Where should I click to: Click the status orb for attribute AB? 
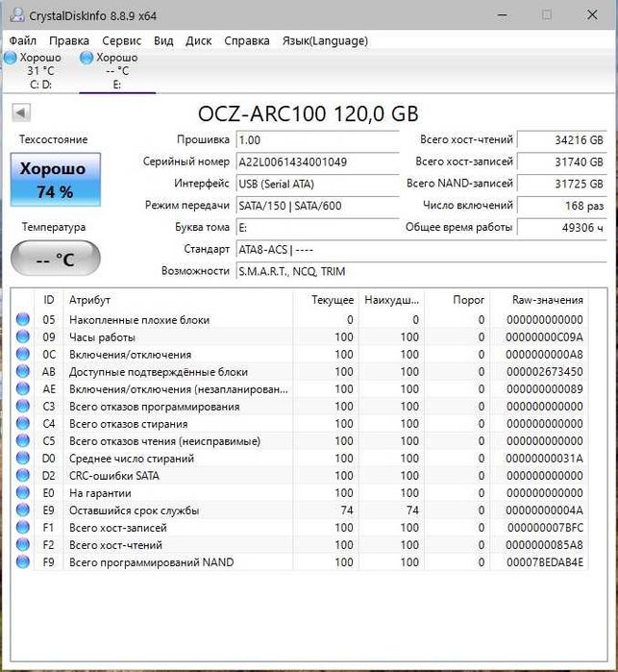[23, 372]
